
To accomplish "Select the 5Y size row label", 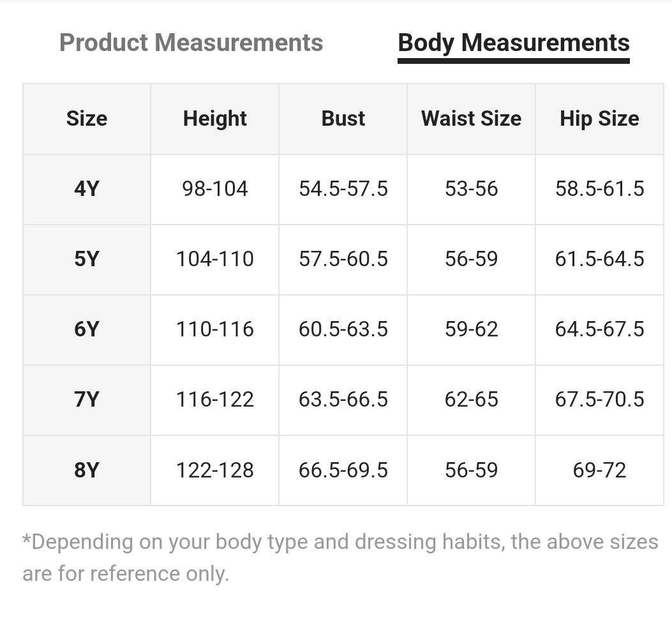I will point(87,259).
